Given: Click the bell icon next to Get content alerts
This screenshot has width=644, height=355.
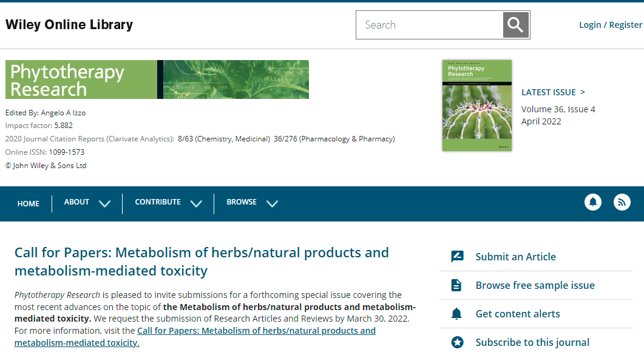Looking at the screenshot, I should [x=457, y=314].
